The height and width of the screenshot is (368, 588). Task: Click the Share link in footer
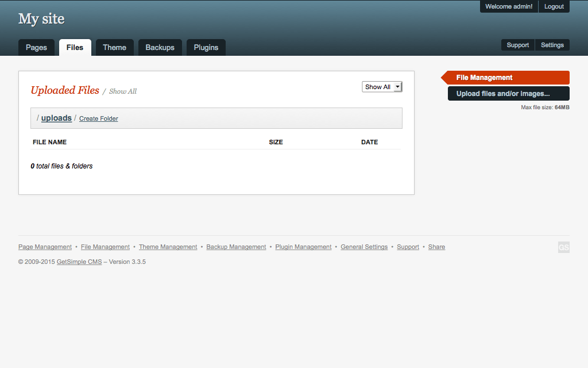pyautogui.click(x=436, y=247)
